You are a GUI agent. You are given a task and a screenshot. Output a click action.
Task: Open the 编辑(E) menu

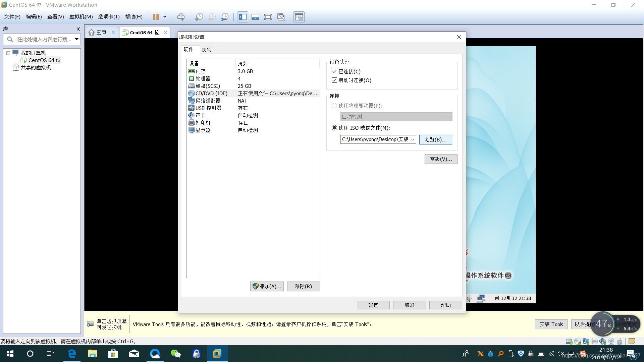[x=34, y=17]
